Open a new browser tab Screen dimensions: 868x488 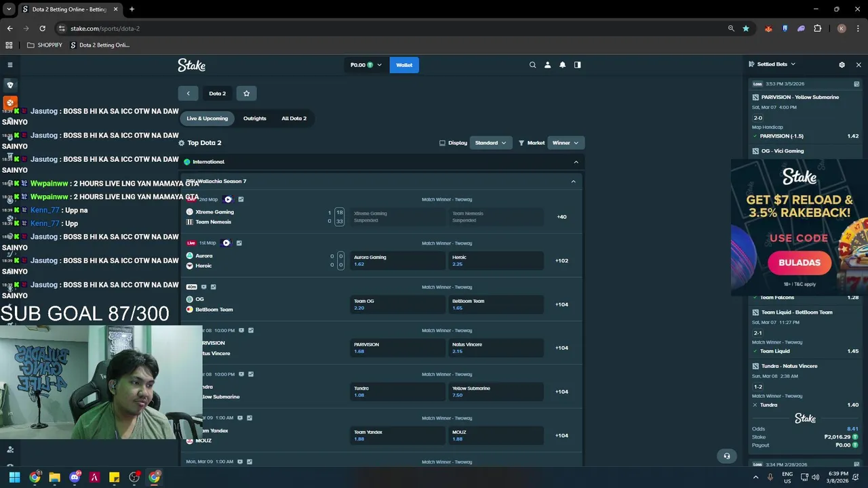[132, 9]
